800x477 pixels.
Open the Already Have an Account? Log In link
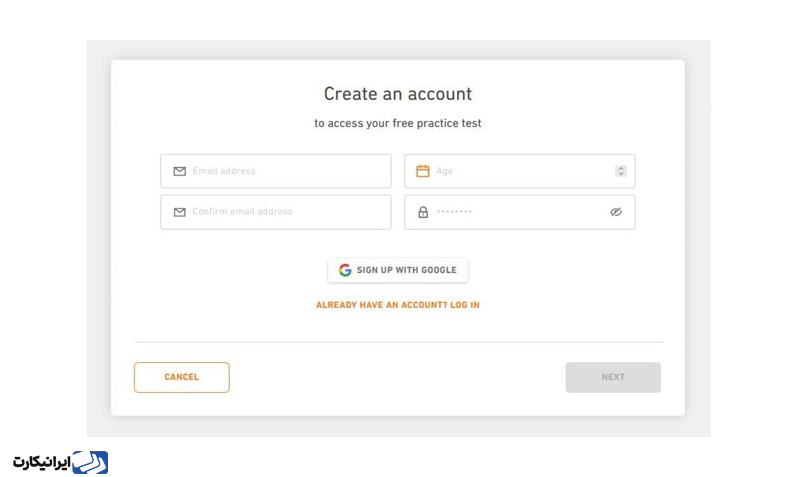[x=398, y=305]
